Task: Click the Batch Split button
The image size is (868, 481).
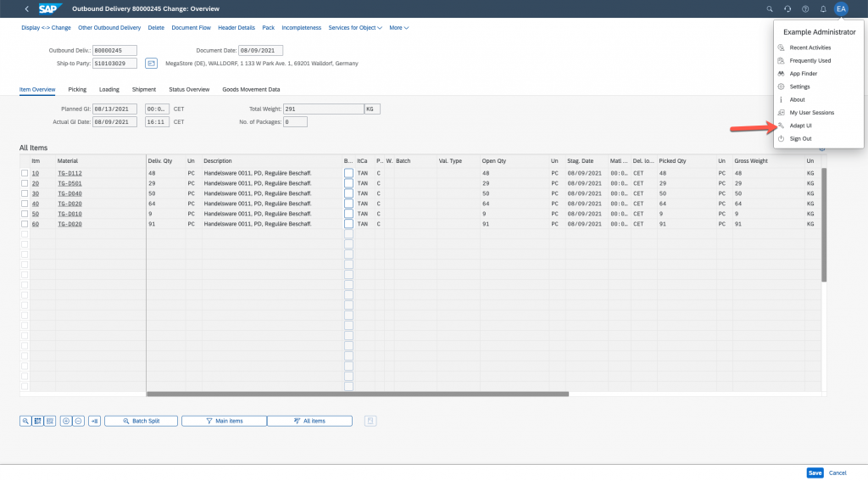Action: [142, 421]
